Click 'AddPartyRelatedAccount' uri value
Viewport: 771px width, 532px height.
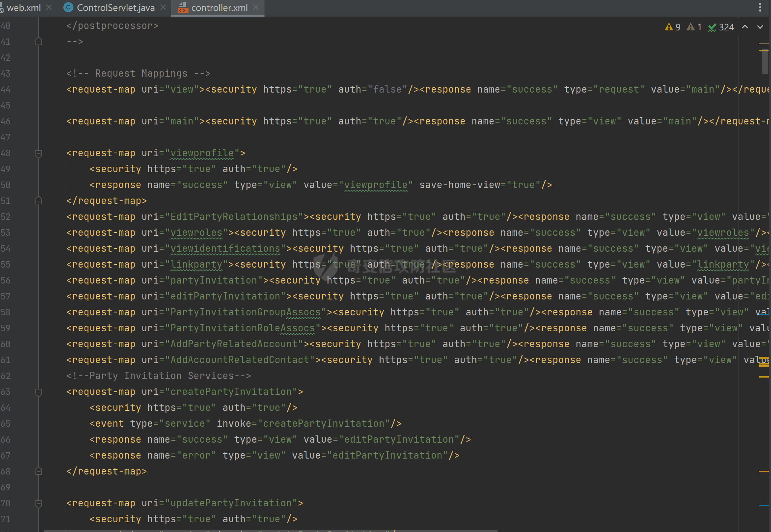(234, 344)
